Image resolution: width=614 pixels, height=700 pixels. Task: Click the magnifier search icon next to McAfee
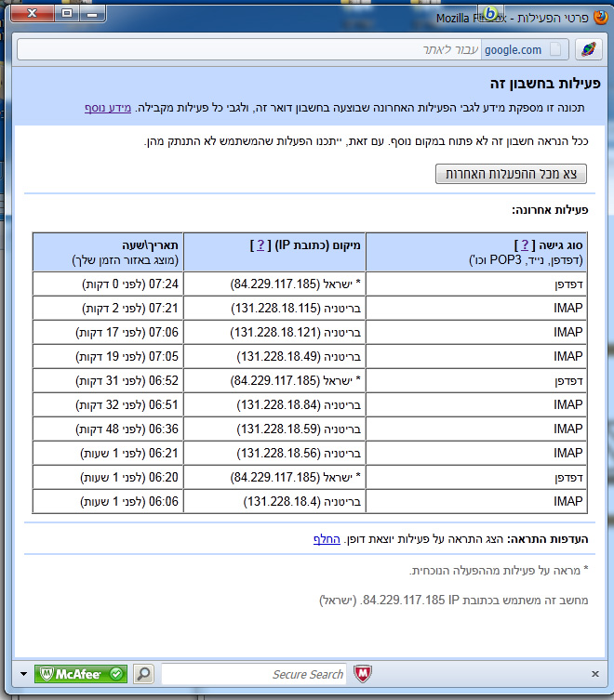143,674
